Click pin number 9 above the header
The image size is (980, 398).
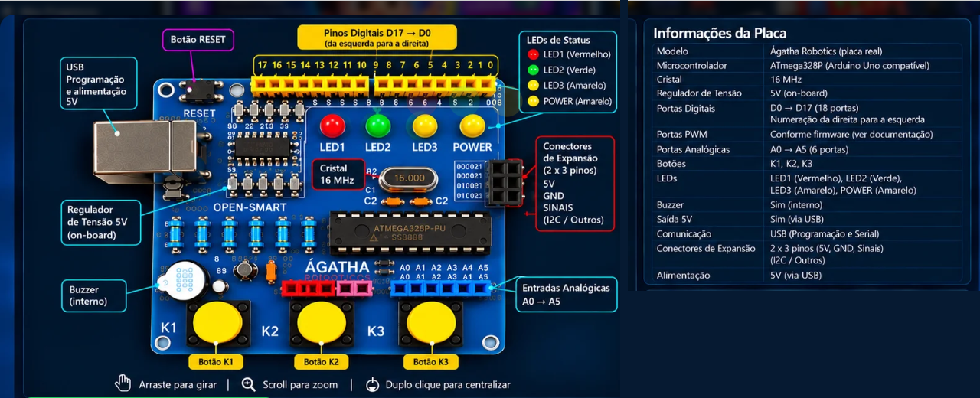[x=376, y=65]
